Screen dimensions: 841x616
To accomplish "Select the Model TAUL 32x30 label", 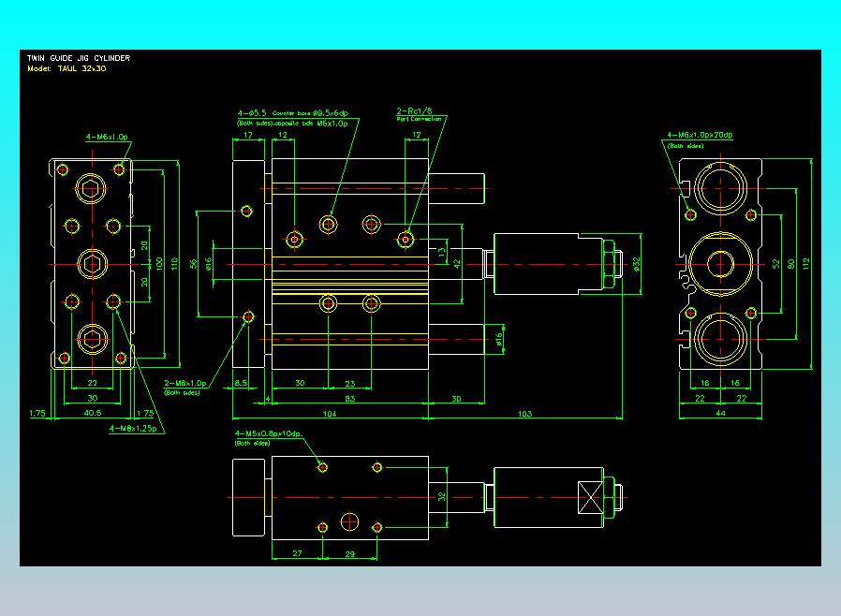I will tap(66, 68).
